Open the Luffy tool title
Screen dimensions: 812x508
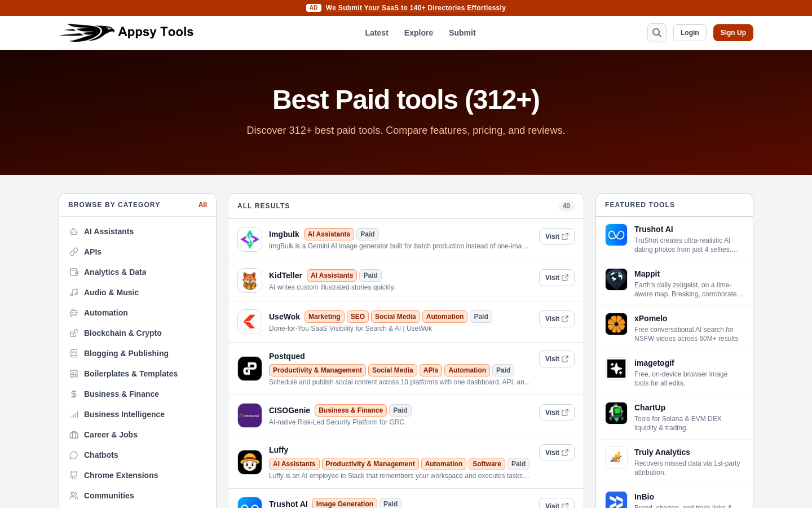coord(279,450)
